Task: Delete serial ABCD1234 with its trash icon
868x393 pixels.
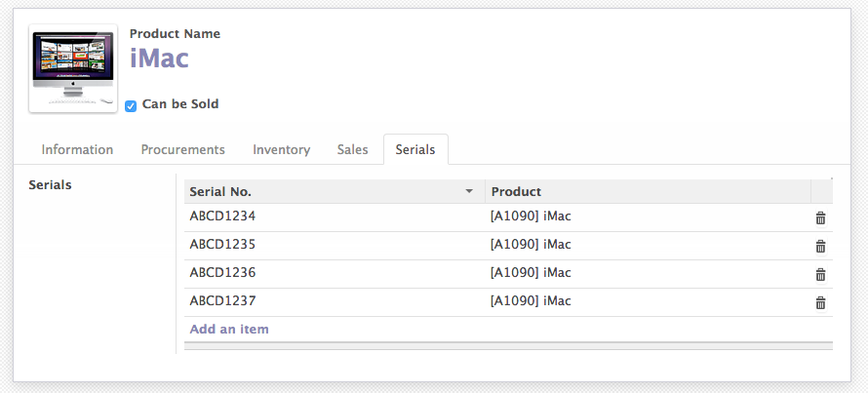Action: [820, 218]
